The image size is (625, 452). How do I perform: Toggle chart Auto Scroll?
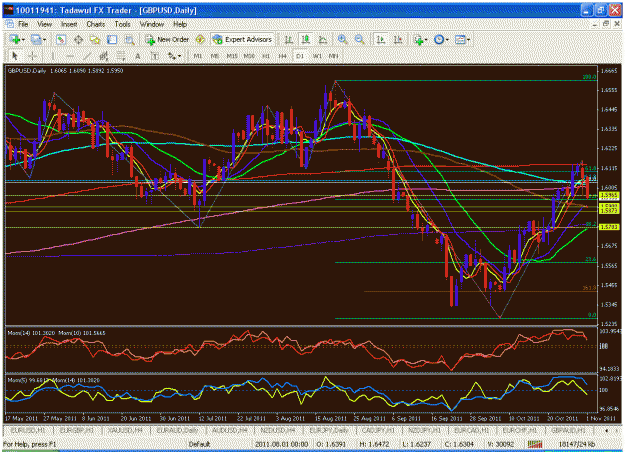pyautogui.click(x=381, y=39)
